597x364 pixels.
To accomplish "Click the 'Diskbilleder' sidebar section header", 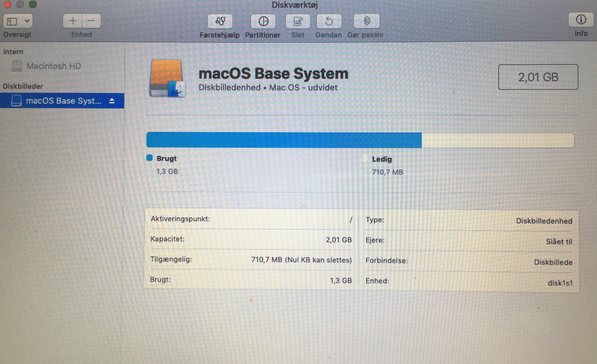I will coord(23,86).
